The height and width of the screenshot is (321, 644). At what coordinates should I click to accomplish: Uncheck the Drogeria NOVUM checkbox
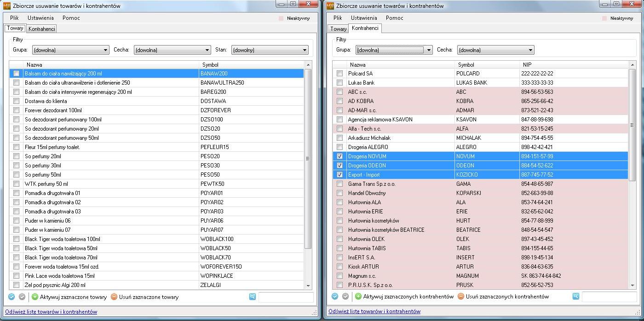[x=340, y=156]
